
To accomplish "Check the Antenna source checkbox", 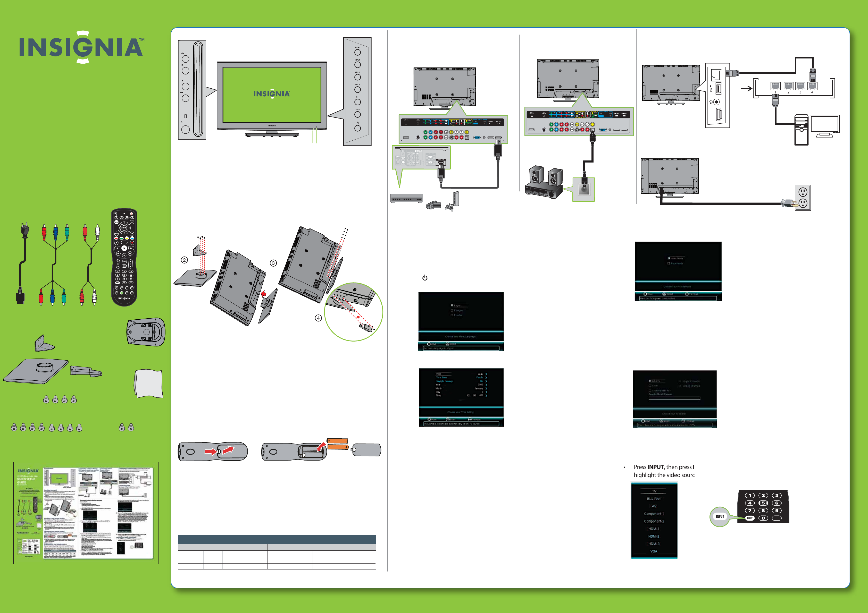I will coord(650,381).
